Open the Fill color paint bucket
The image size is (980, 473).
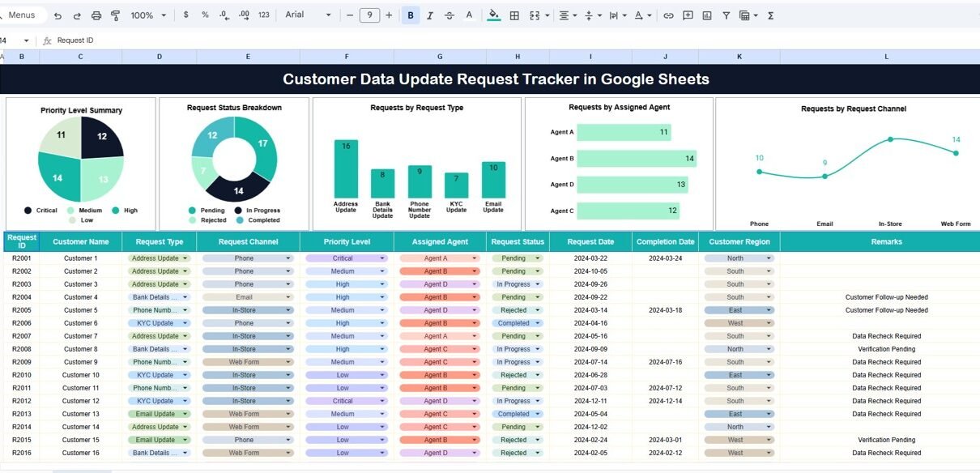pos(493,15)
